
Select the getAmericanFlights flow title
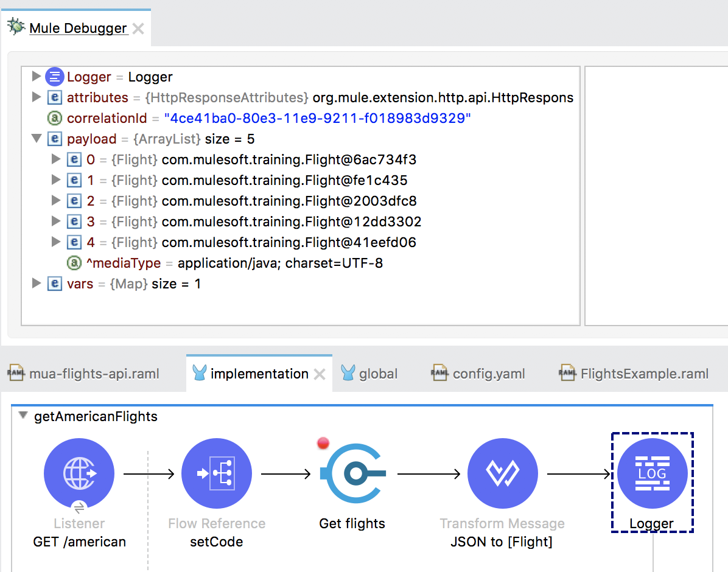pos(96,416)
